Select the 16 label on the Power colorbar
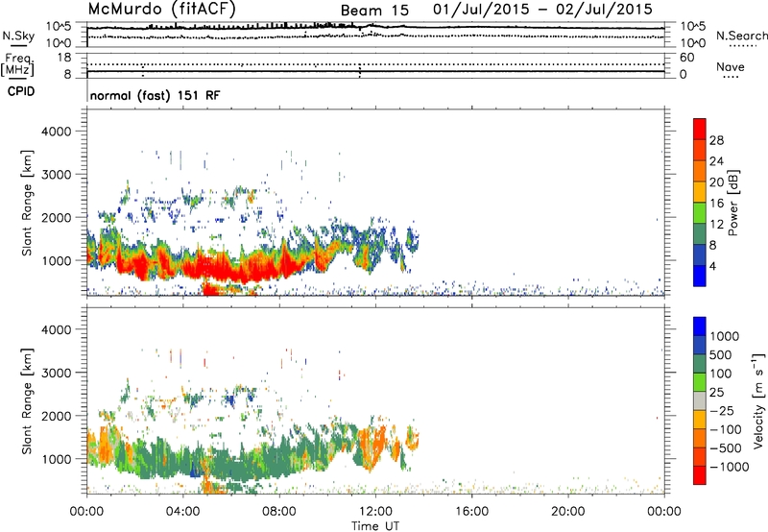The image size is (768, 532). click(716, 203)
